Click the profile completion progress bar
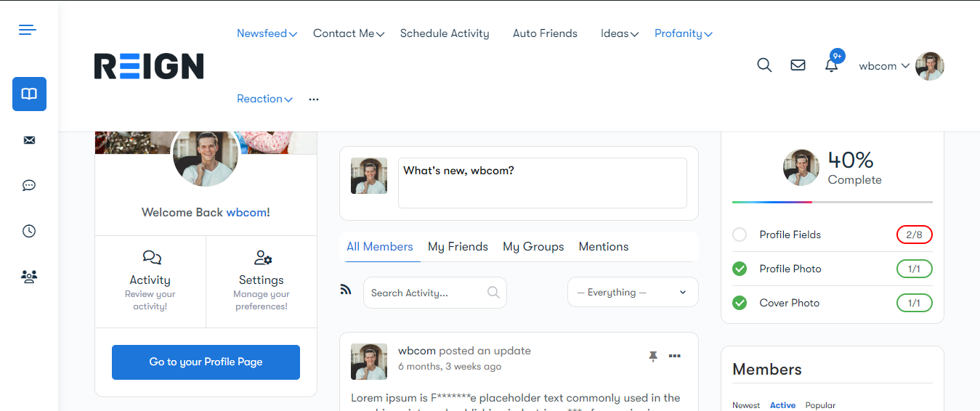This screenshot has height=411, width=980. (x=832, y=202)
